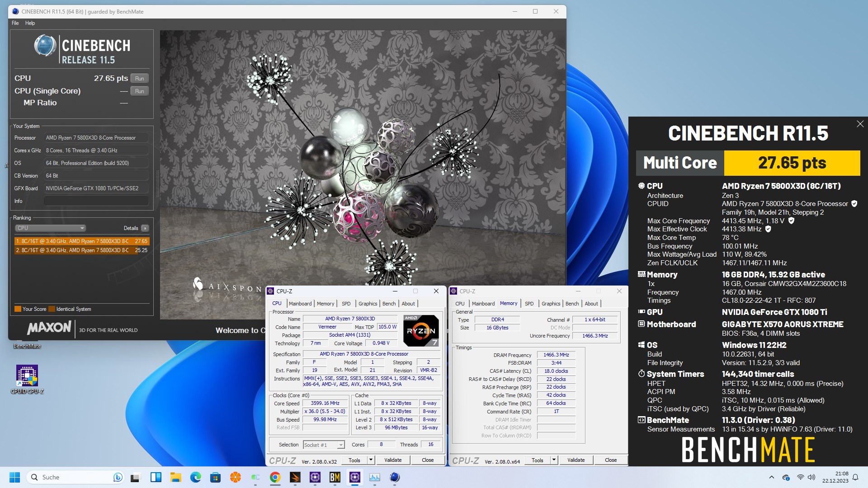Click the Windows Start button
This screenshot has width=868, height=488.
pos(14,477)
